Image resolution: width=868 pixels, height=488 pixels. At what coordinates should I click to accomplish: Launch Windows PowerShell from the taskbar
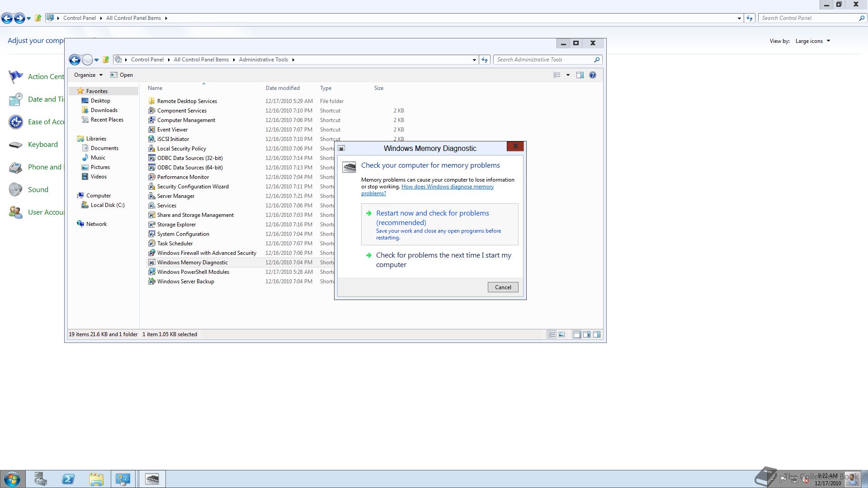tap(68, 479)
